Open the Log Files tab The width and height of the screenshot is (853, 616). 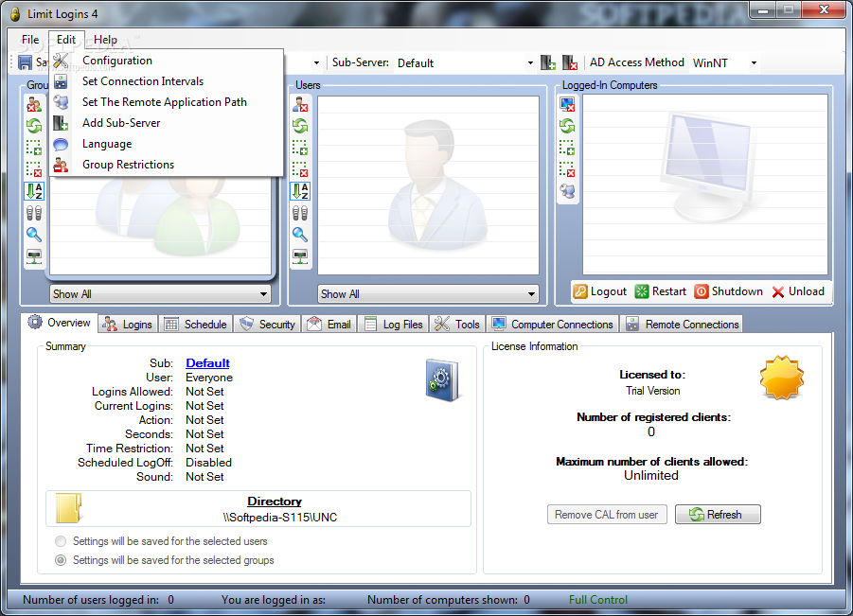394,325
